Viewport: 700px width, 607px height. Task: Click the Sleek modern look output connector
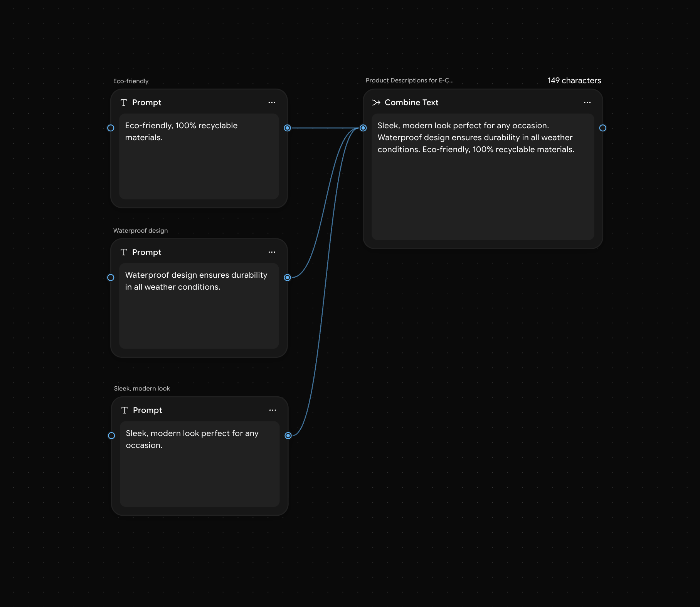coord(288,436)
